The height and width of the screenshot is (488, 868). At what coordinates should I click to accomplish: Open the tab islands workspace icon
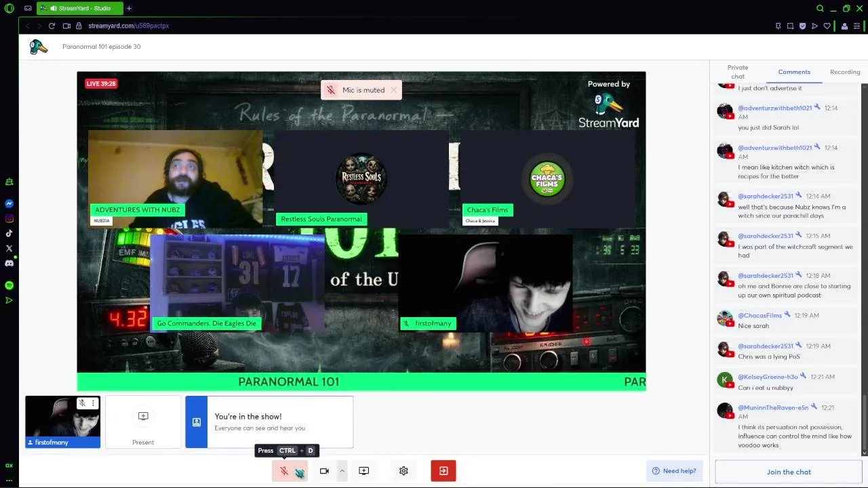tap(28, 9)
